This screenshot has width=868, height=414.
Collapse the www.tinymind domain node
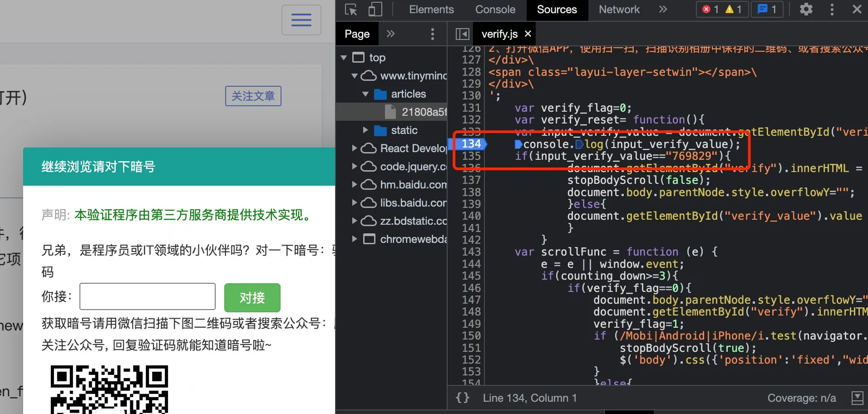click(x=355, y=76)
